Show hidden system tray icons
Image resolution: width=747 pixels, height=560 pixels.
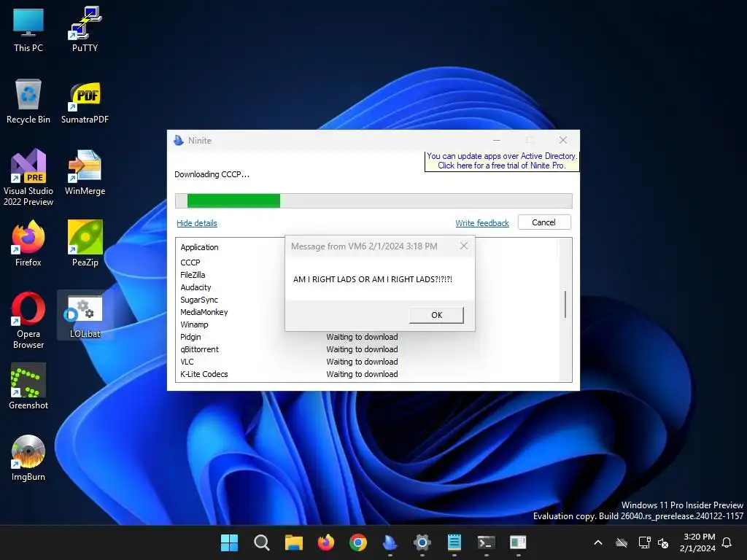click(x=598, y=542)
